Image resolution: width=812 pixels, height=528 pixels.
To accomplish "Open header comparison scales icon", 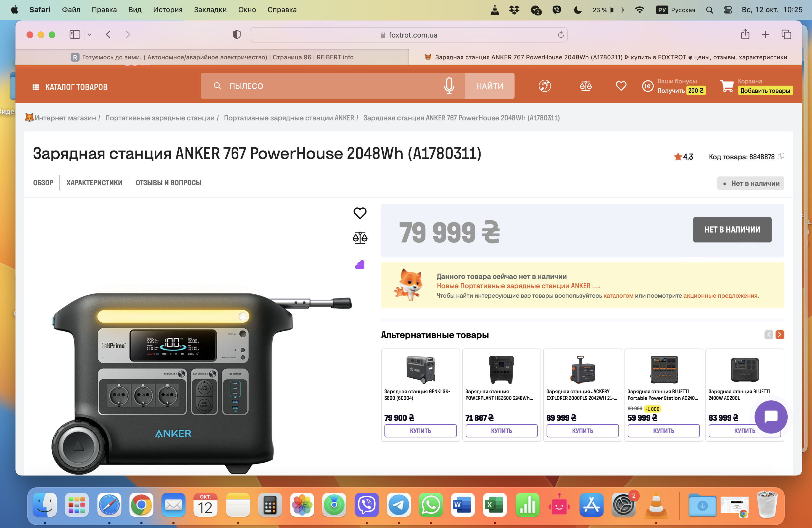I will coord(586,86).
